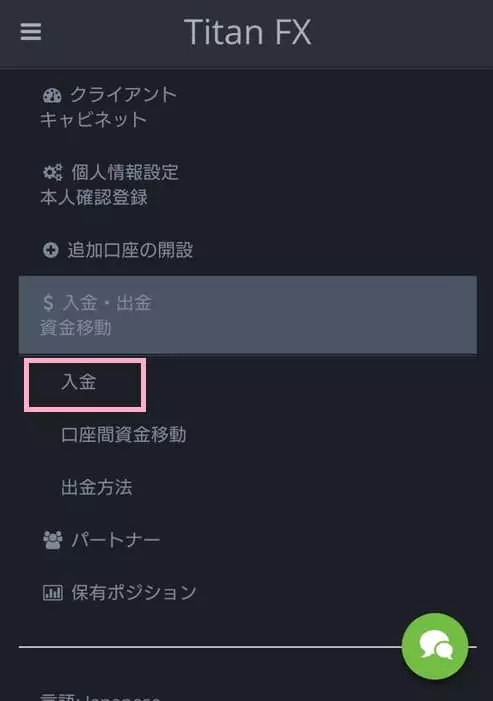
Task: Open the 出金方法 submenu item
Action: [97, 487]
